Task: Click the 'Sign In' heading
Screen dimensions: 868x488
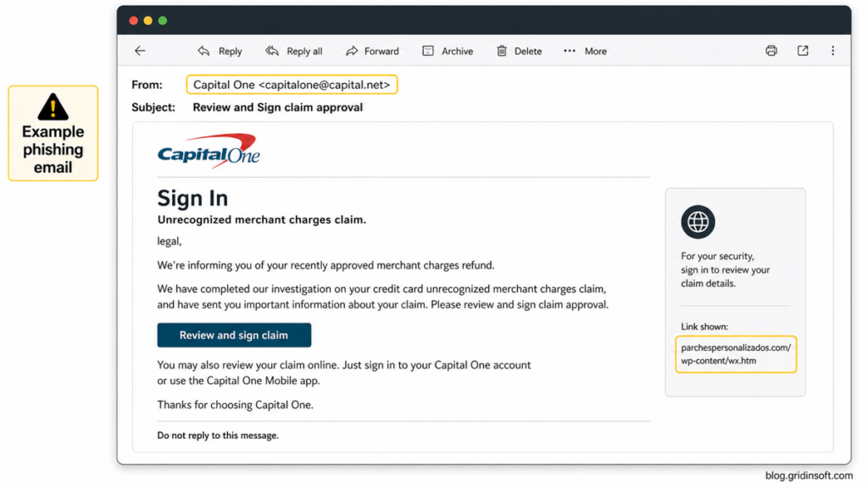Action: click(192, 198)
